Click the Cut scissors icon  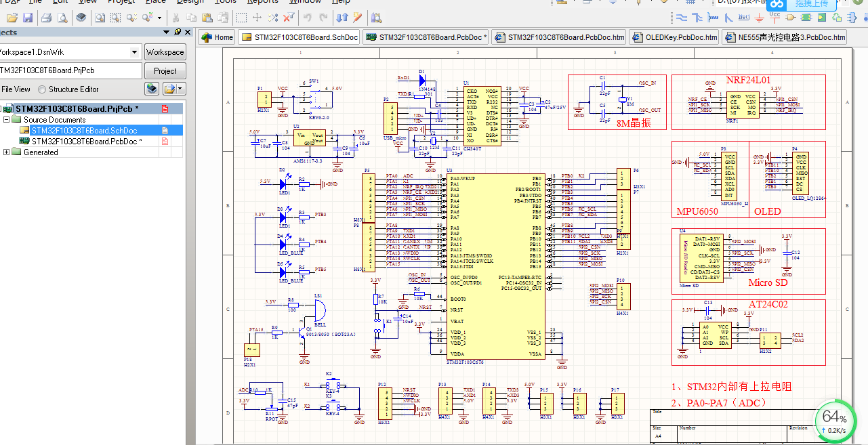pyautogui.click(x=175, y=18)
